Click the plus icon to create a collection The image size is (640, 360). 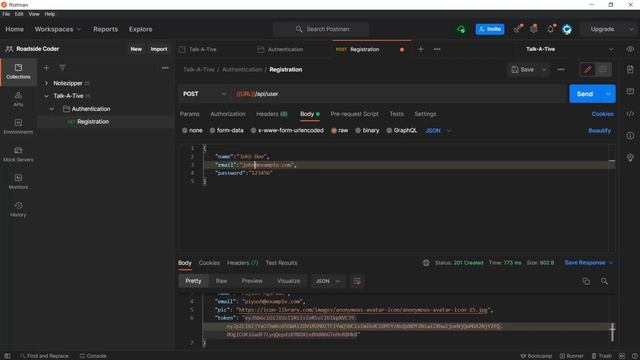coord(46,68)
